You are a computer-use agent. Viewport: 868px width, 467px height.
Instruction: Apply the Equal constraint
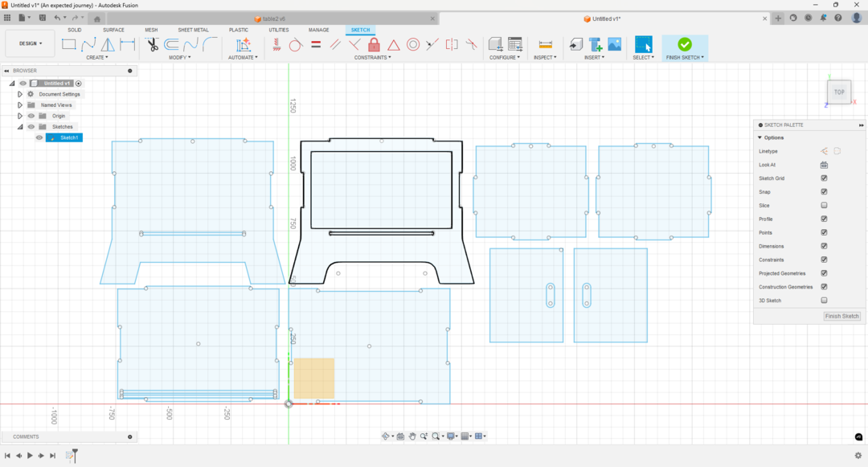click(x=316, y=45)
